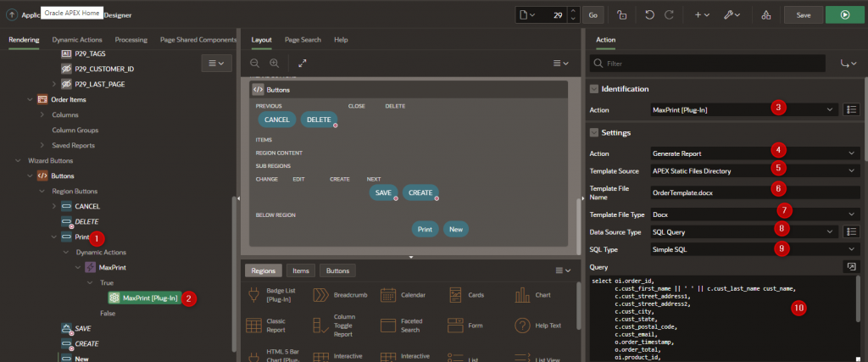Switch to the Page Search tab
The width and height of the screenshot is (868, 362).
[303, 40]
